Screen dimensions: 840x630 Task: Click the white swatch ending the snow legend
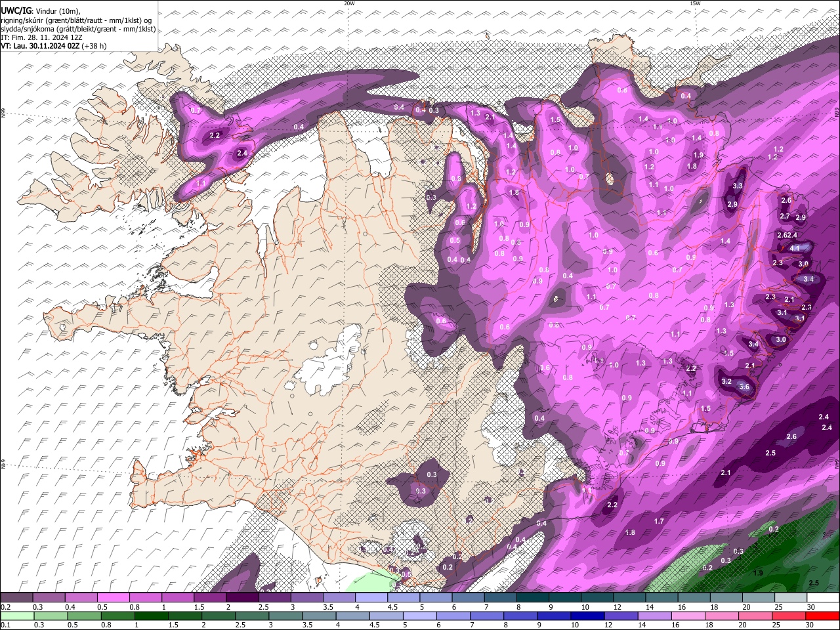822,597
